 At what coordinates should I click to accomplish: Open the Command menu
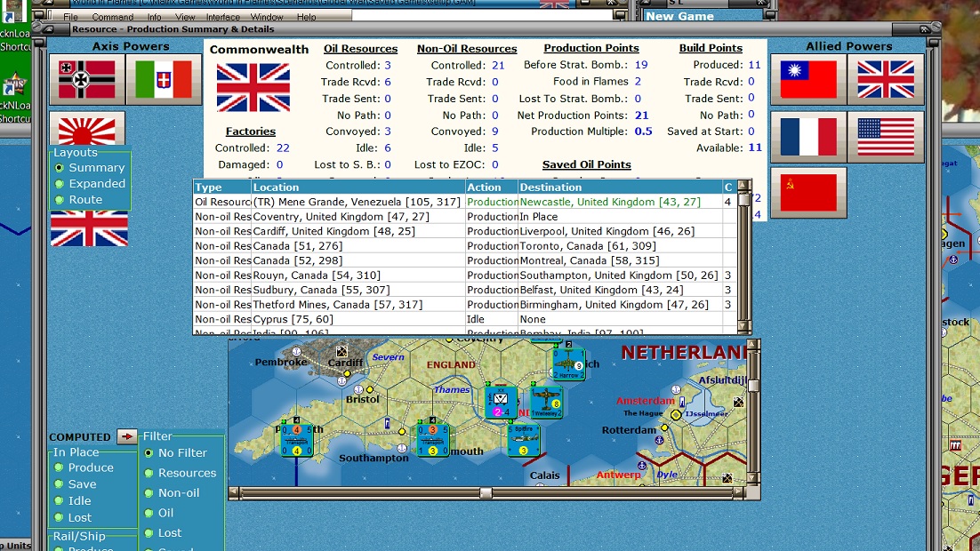pyautogui.click(x=112, y=17)
